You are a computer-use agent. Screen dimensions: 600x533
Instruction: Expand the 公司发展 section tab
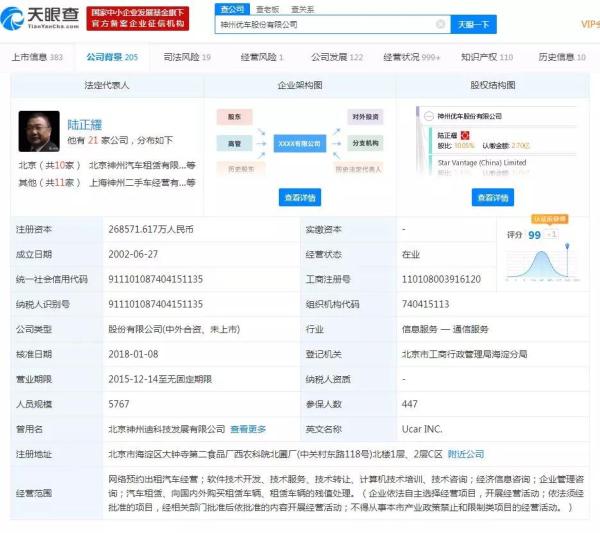[337, 58]
